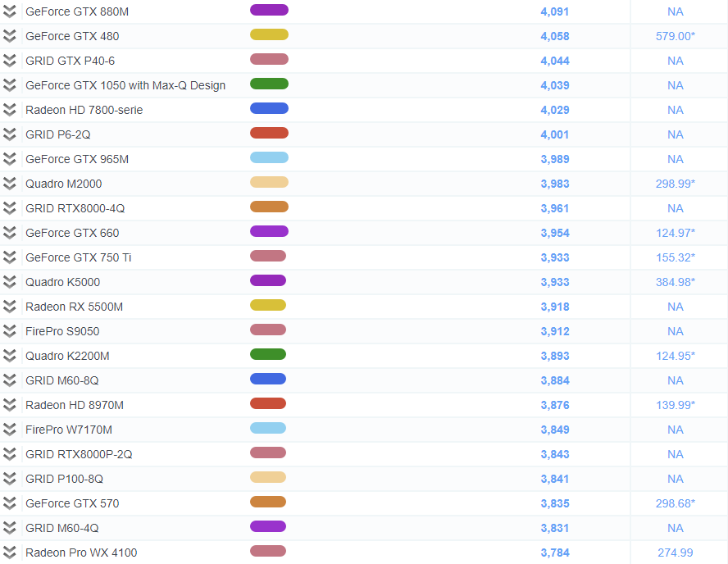
Task: Expand the Quadro M2000 row chevron
Action: point(9,184)
